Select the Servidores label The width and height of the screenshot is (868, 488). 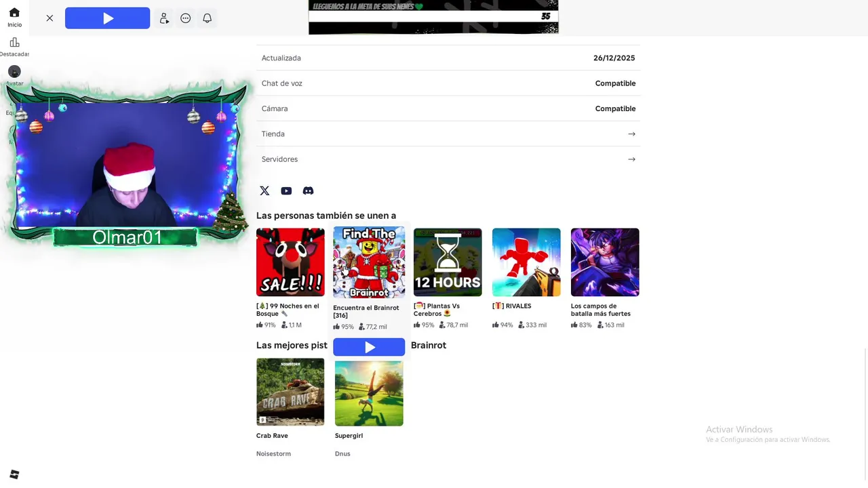point(280,159)
